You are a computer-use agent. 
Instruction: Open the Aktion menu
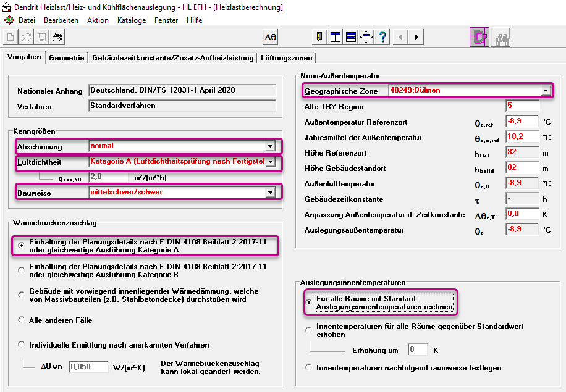(98, 20)
